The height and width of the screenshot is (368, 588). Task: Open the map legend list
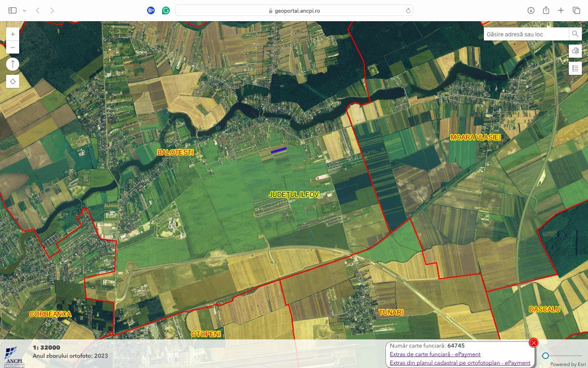575,68
